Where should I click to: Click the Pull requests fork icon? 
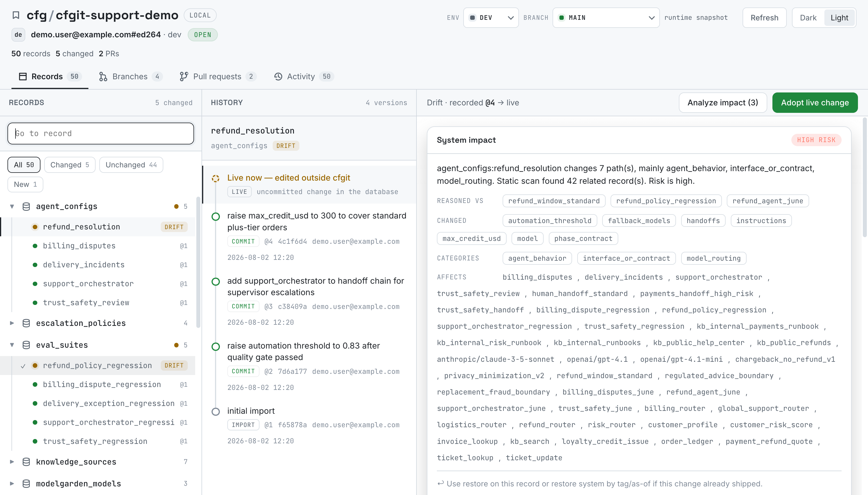pyautogui.click(x=184, y=76)
